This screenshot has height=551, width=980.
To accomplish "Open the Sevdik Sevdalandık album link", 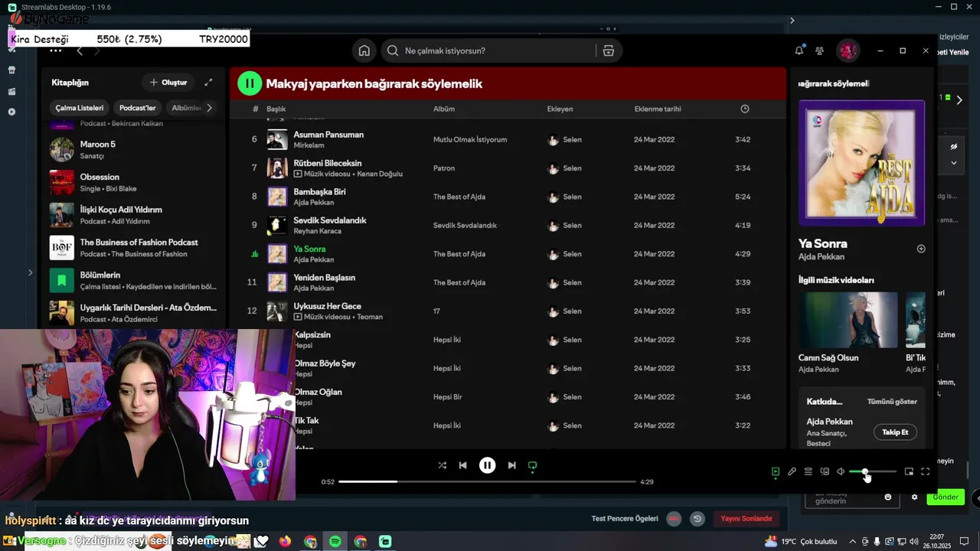I will tap(465, 225).
